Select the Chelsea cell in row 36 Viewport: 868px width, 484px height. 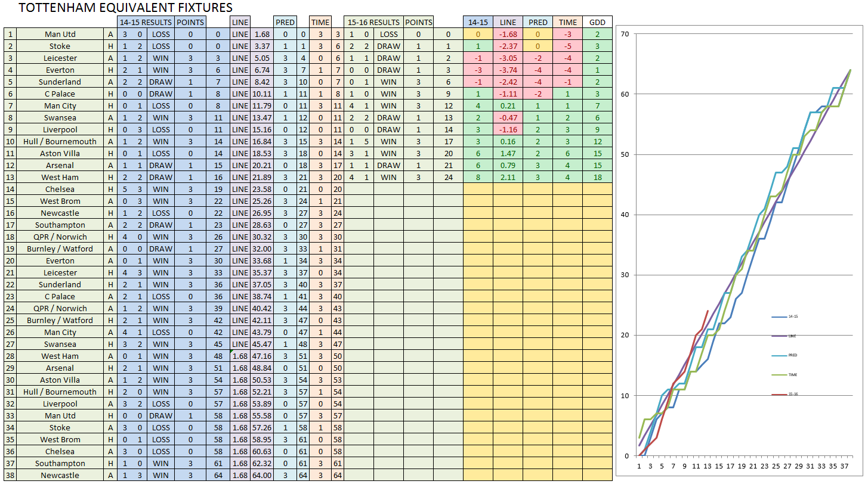click(60, 451)
